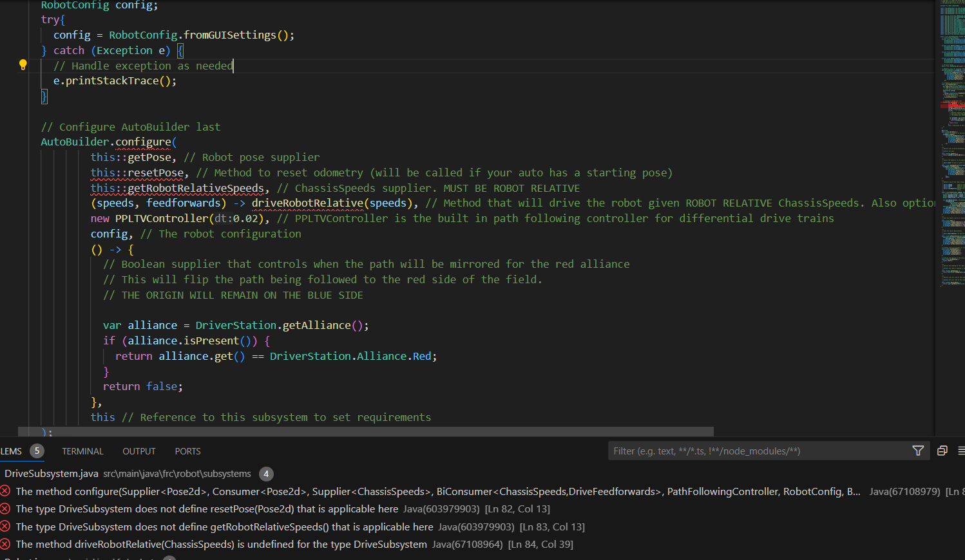Click the yellow lightbulb quick fix icon
The height and width of the screenshot is (560, 965).
coord(23,64)
